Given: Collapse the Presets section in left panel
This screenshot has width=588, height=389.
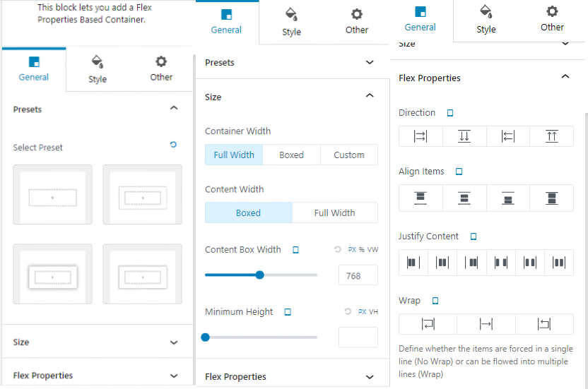Looking at the screenshot, I should point(174,109).
